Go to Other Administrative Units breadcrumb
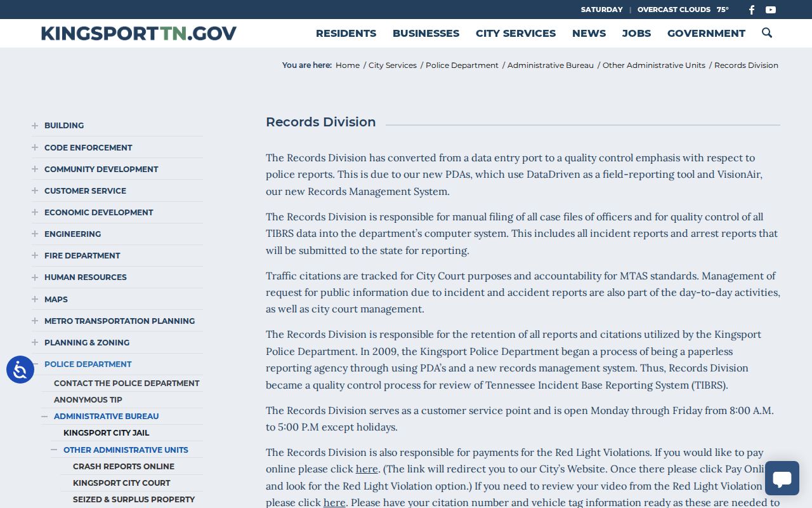This screenshot has height=508, width=812. pyautogui.click(x=654, y=65)
